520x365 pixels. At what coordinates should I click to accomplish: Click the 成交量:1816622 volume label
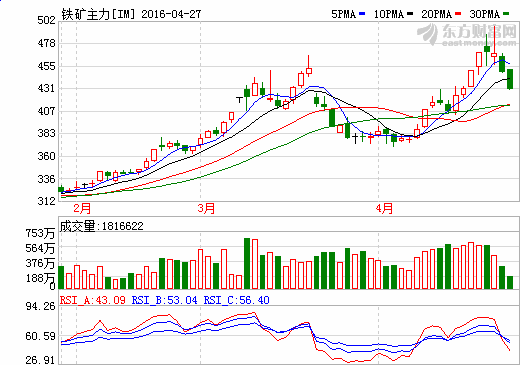pyautogui.click(x=102, y=226)
